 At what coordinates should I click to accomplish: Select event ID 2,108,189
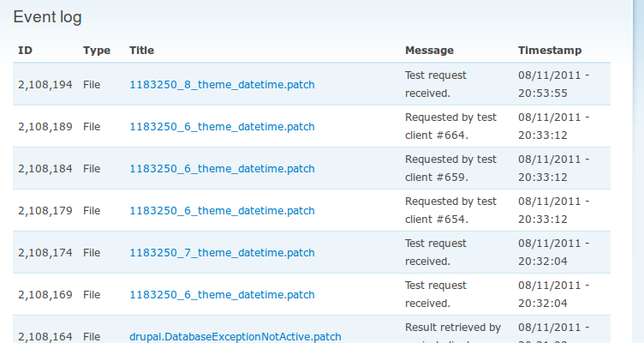[45, 127]
